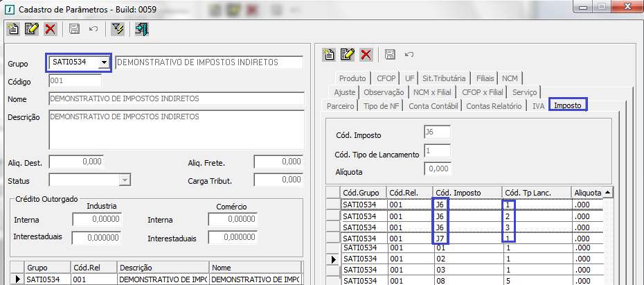This screenshot has width=644, height=285.
Task: Select the IVA tab
Action: pyautogui.click(x=539, y=106)
